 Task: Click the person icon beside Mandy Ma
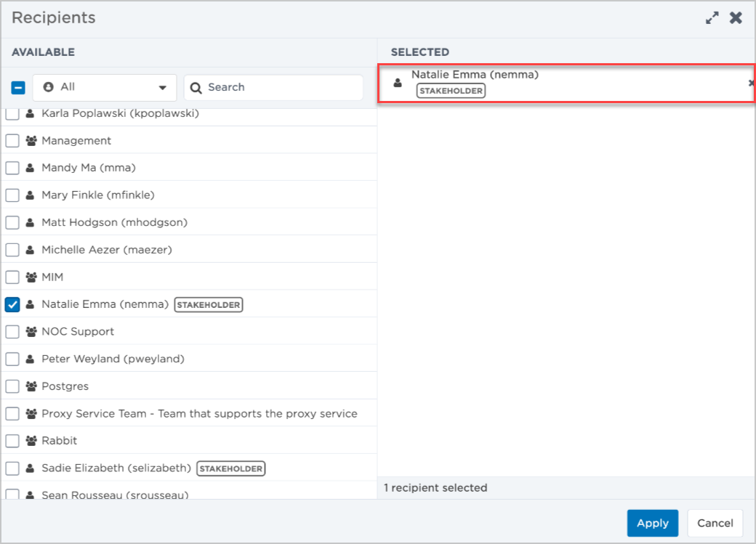(x=31, y=168)
